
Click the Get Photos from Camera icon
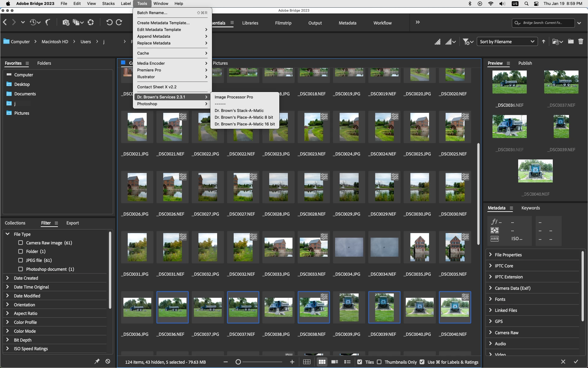(x=66, y=22)
